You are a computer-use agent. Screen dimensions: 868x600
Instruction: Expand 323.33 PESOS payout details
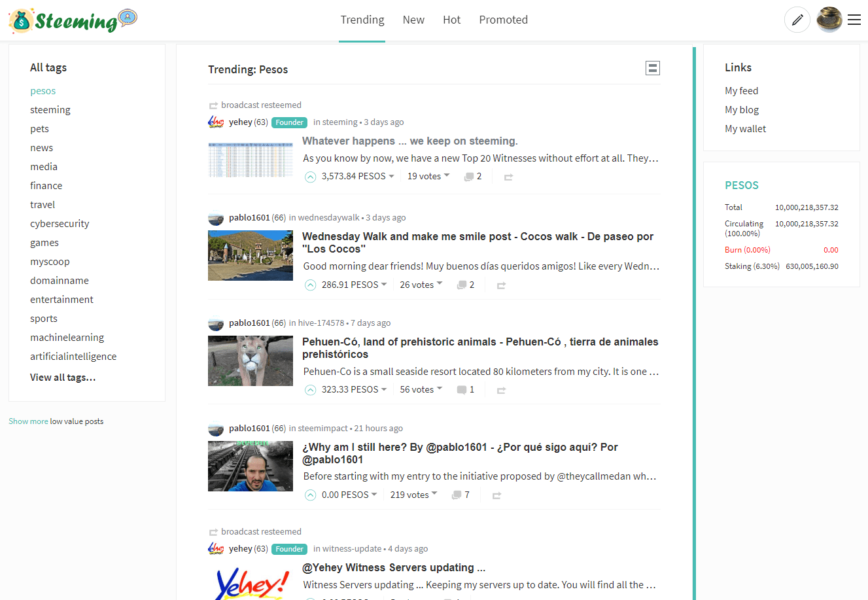(x=354, y=390)
